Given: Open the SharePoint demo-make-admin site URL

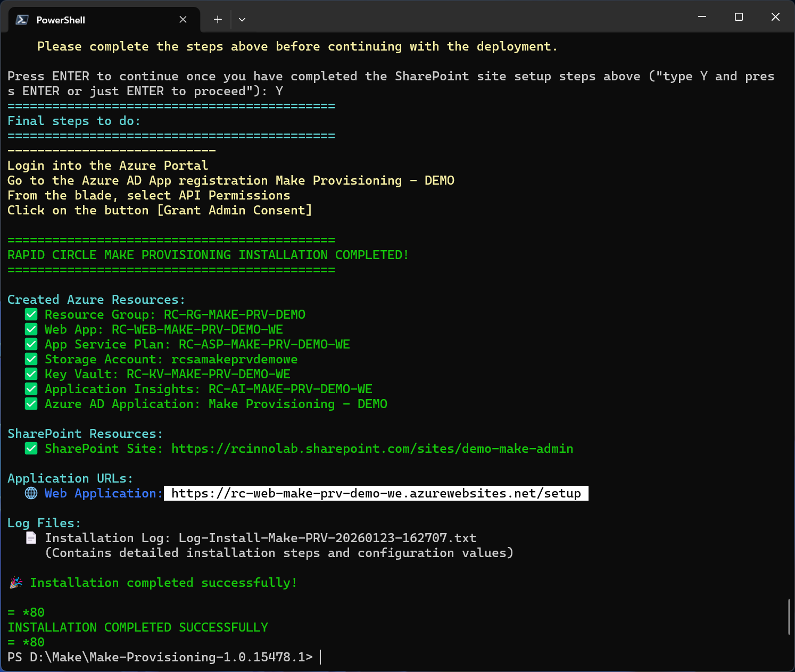Looking at the screenshot, I should pos(372,449).
